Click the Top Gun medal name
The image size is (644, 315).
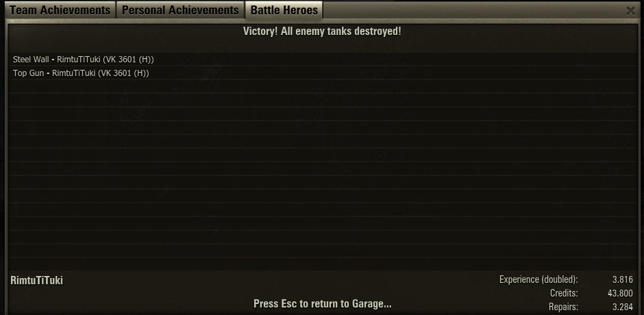[x=28, y=73]
